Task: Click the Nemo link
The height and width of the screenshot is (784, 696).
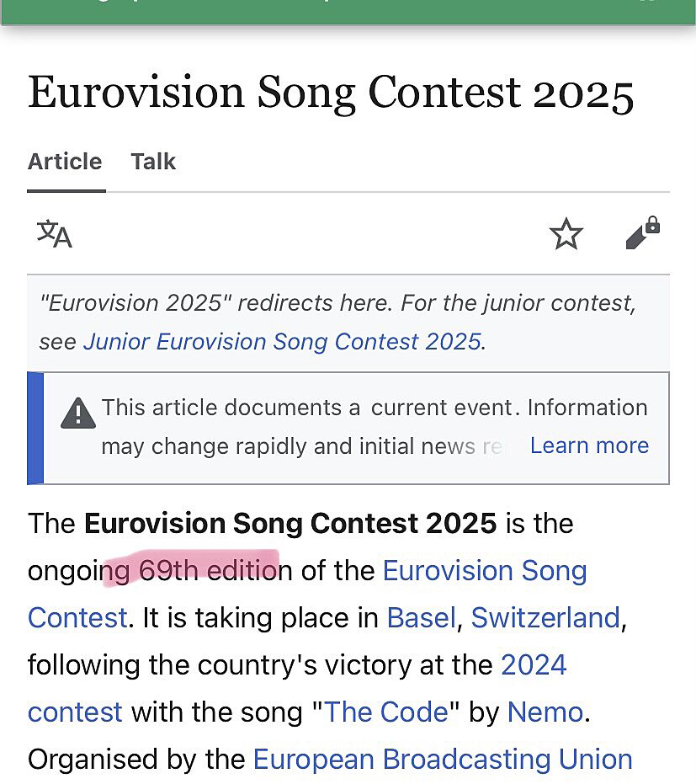Action: (x=545, y=712)
